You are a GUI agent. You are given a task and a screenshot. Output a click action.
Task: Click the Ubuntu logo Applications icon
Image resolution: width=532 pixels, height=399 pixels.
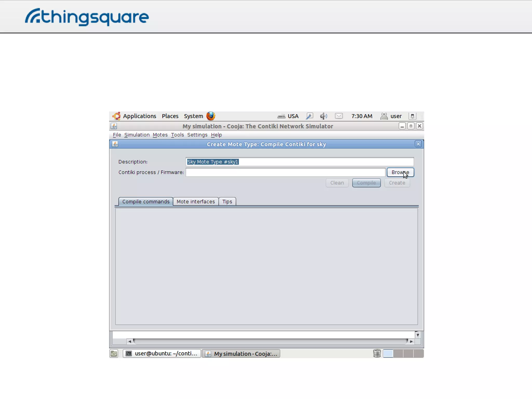pos(116,116)
